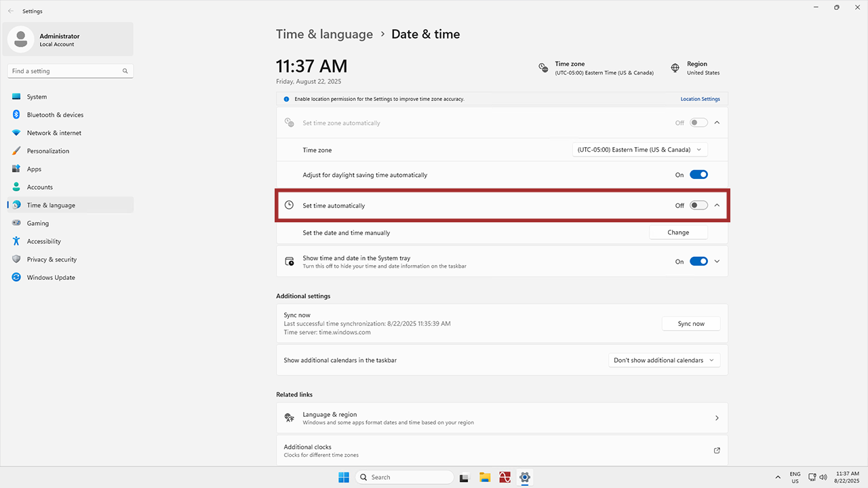The image size is (868, 488).
Task: Enable the Set time automatically toggle
Action: click(x=698, y=205)
